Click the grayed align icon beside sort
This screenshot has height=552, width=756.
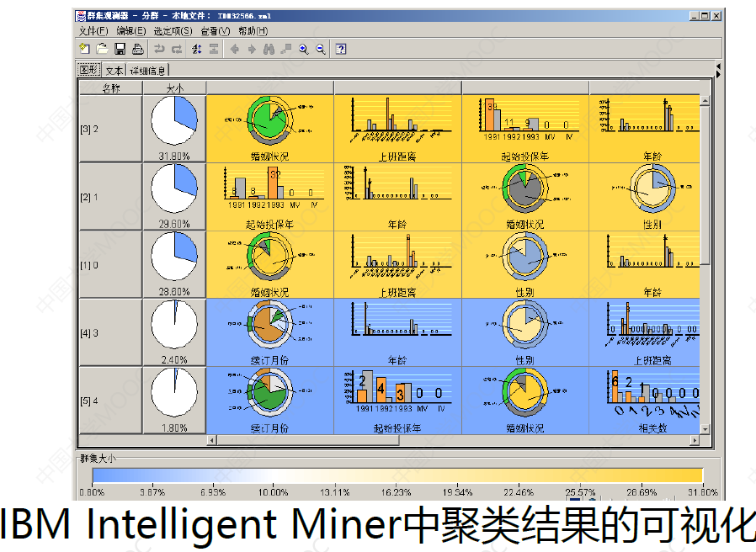(x=214, y=49)
